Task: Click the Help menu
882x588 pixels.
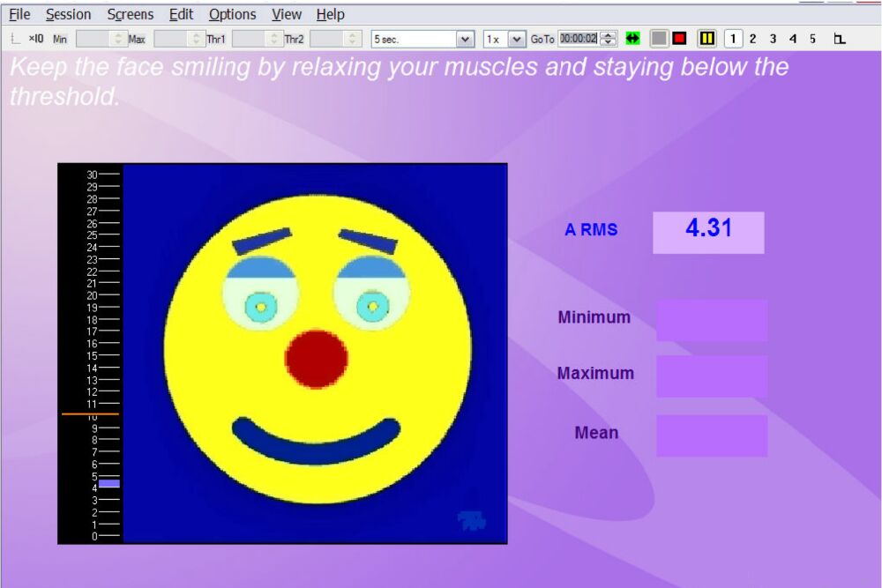Action: coord(330,14)
